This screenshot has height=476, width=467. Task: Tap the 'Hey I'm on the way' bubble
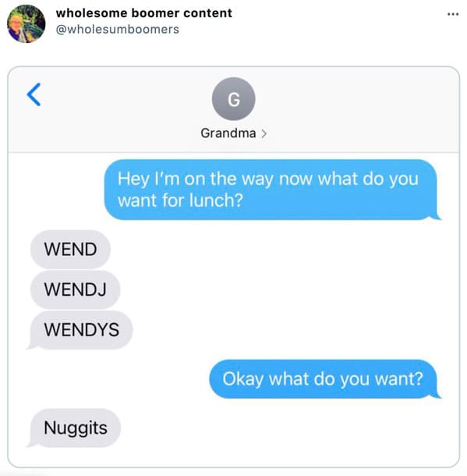tap(271, 190)
